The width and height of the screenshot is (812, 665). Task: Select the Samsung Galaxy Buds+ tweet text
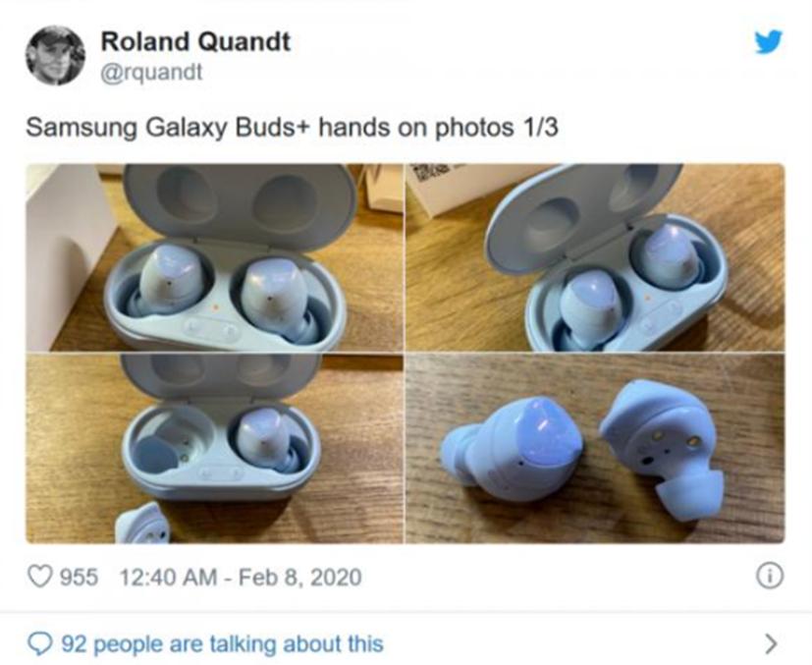coord(292,128)
